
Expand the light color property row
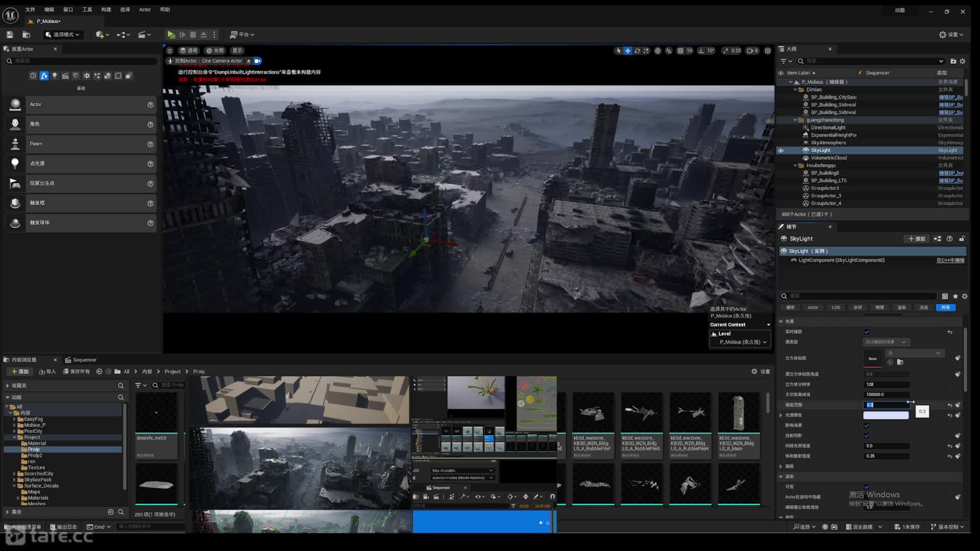pos(781,415)
